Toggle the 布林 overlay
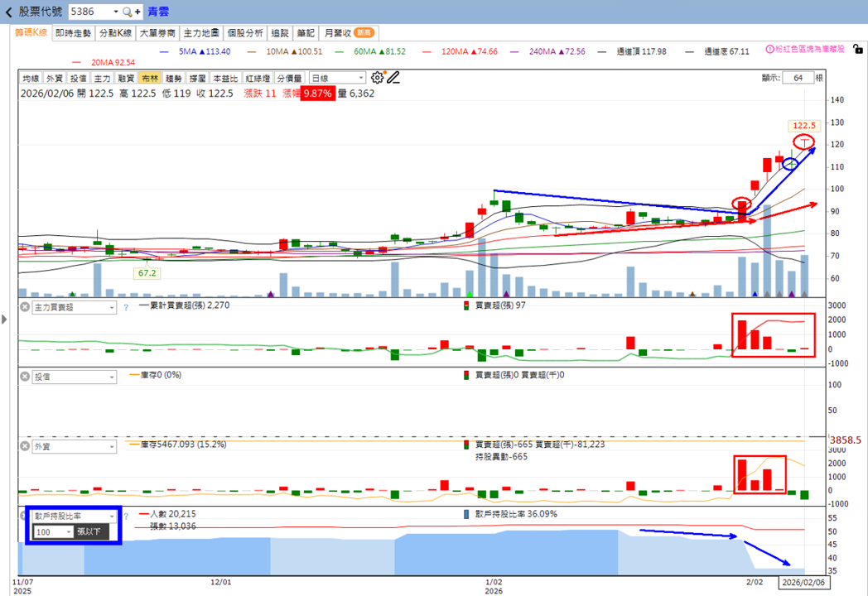The width and height of the screenshot is (868, 596). tap(149, 78)
